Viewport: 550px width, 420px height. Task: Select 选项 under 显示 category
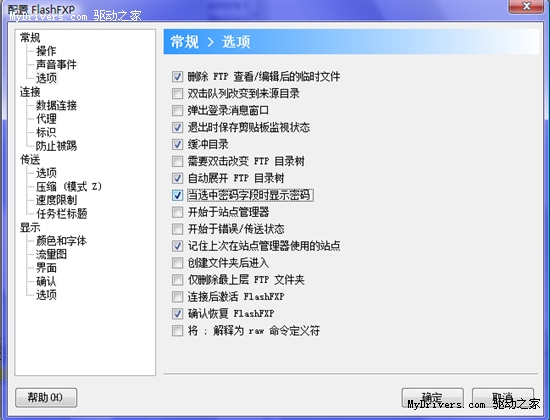tap(46, 295)
